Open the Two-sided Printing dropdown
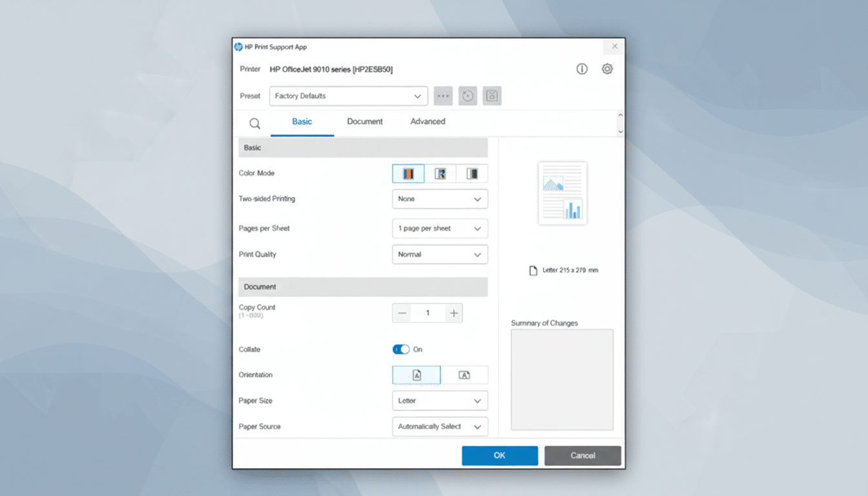Screen dimensions: 868x496 440,199
